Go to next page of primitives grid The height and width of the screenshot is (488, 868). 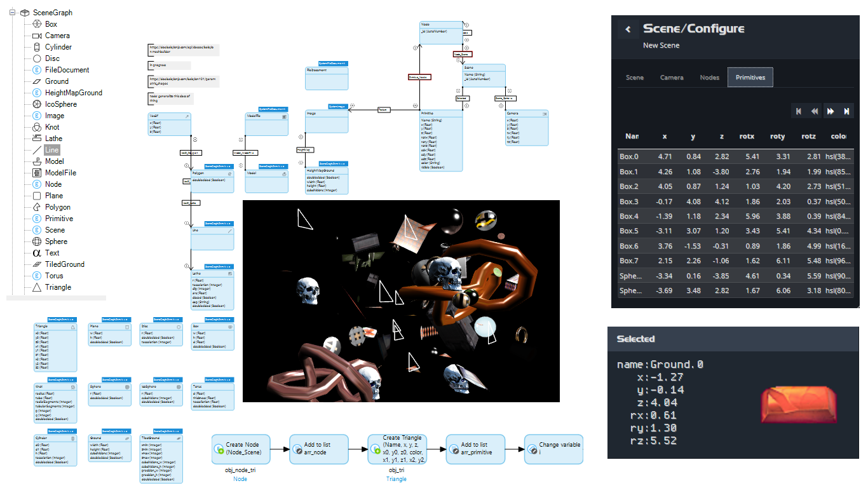831,111
